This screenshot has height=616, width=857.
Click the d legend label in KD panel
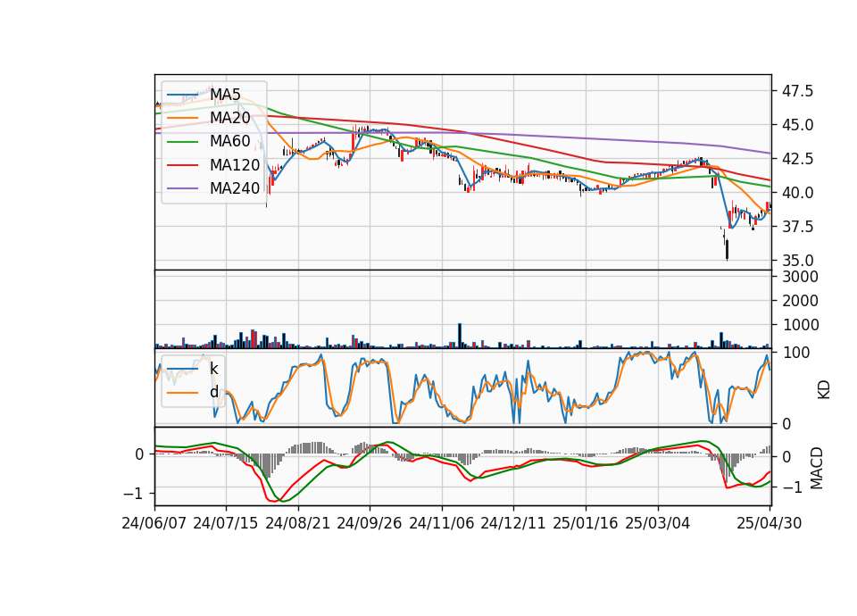(x=213, y=392)
